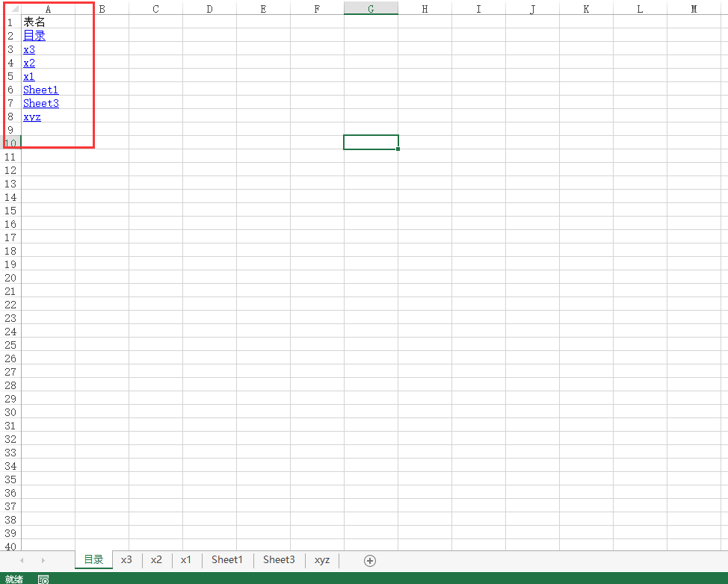The image size is (728, 584).
Task: Switch to the x2 sheet tab
Action: (156, 560)
